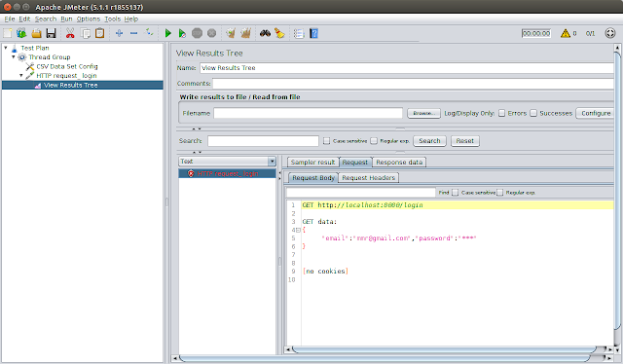Viewport: 623px width, 364px height.
Task: Click the Browse... button
Action: (x=423, y=113)
